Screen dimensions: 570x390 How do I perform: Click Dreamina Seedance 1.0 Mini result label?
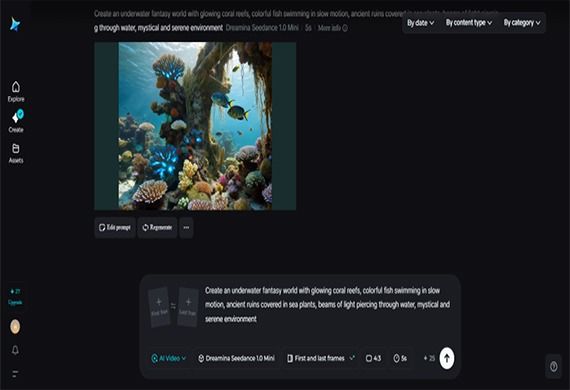click(x=262, y=28)
